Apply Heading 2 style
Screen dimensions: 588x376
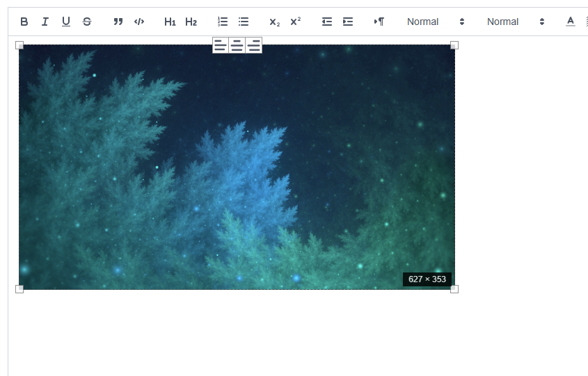191,22
